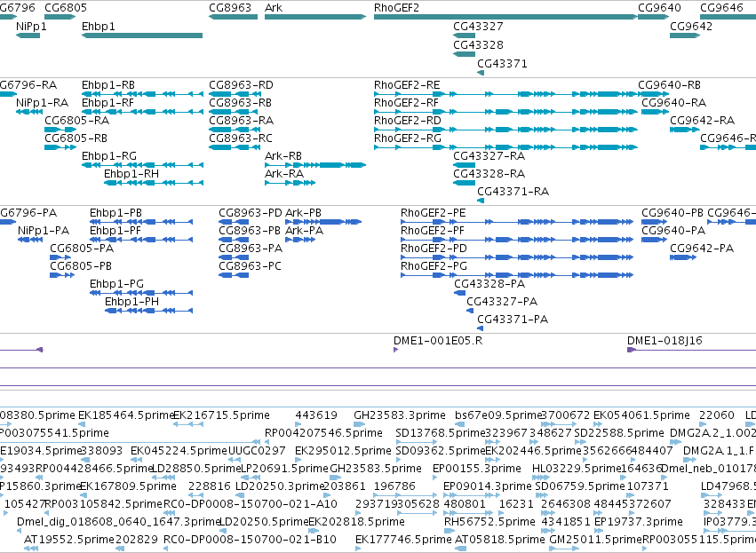Select protein CG6805-PA
Image resolution: width=756 pixels, height=553 pixels.
tap(60, 257)
